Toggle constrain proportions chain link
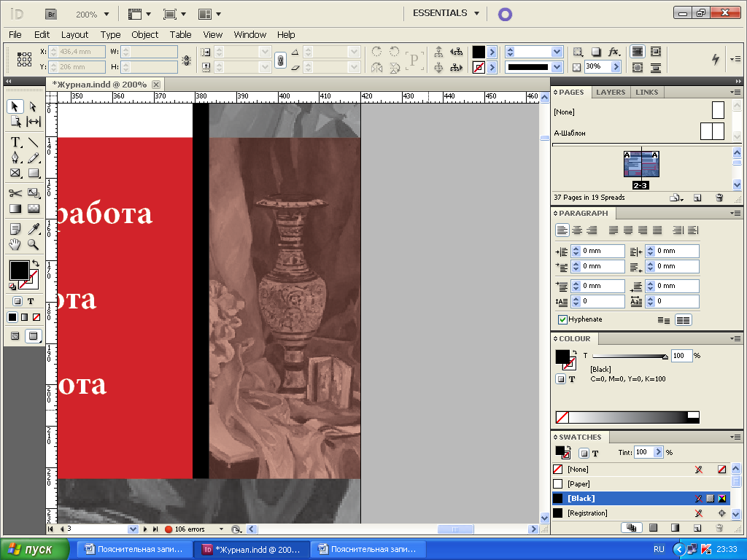Image resolution: width=747 pixels, height=560 pixels. 281,60
